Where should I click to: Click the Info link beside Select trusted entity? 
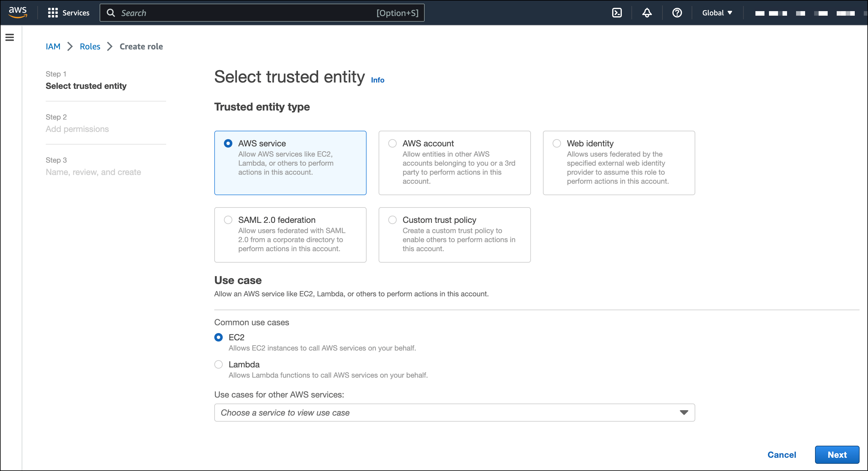click(377, 80)
